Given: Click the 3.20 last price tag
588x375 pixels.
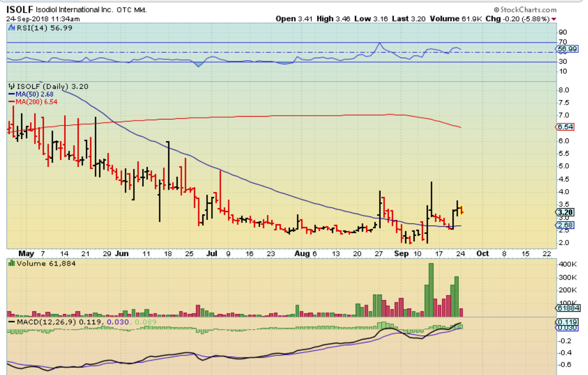Looking at the screenshot, I should 565,212.
